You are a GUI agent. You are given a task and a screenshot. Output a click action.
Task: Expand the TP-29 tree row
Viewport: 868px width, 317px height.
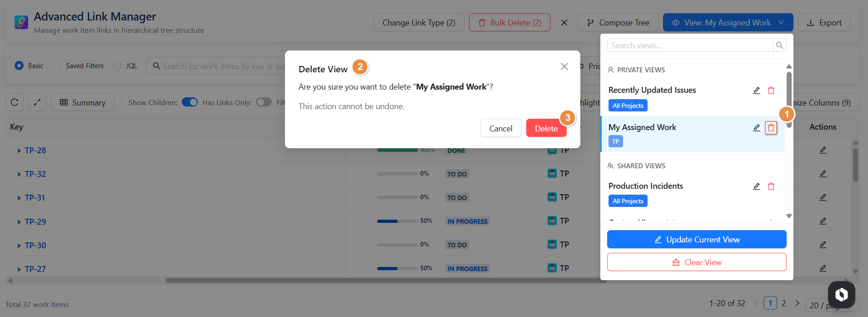pyautogui.click(x=19, y=222)
